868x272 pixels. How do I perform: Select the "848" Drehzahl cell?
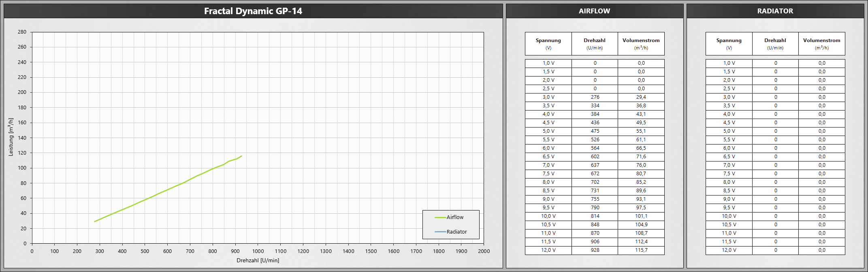click(595, 225)
